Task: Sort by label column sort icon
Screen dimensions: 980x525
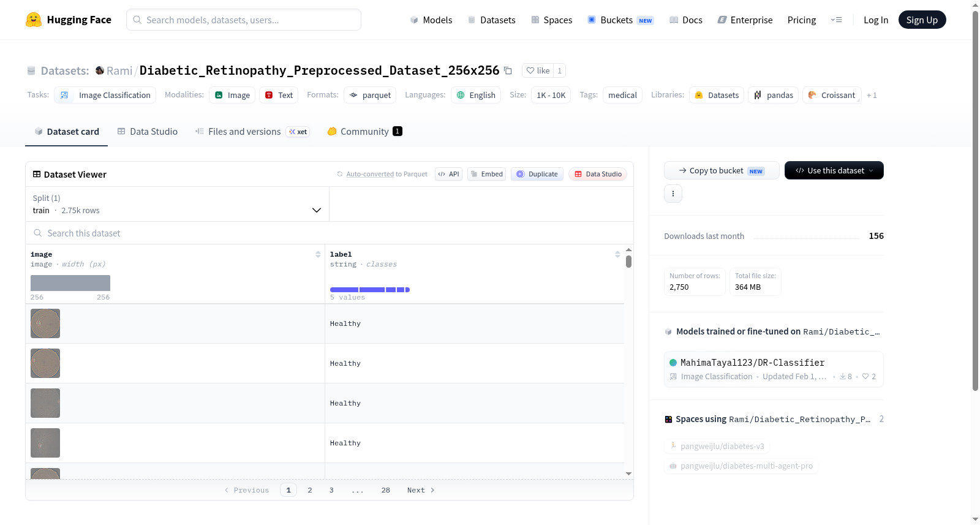Action: click(x=617, y=254)
